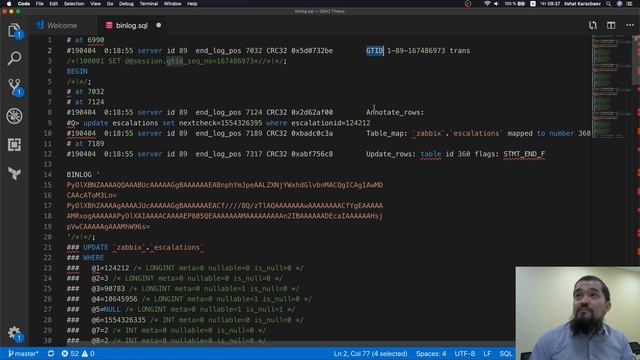This screenshot has width=640, height=360.
Task: Open the Extensions view in activity bar
Action: pyautogui.click(x=14, y=144)
